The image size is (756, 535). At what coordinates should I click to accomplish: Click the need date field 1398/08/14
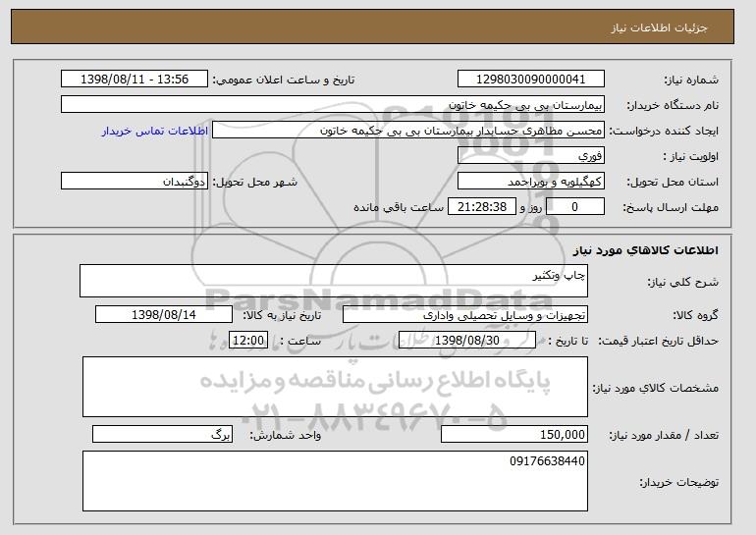click(164, 315)
